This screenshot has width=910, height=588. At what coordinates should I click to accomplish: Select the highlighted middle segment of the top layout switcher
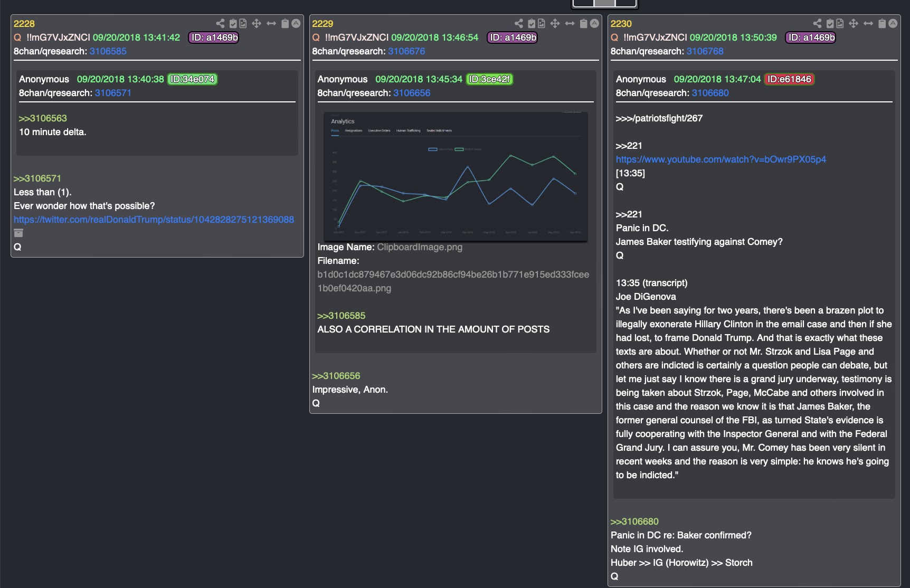click(x=604, y=3)
